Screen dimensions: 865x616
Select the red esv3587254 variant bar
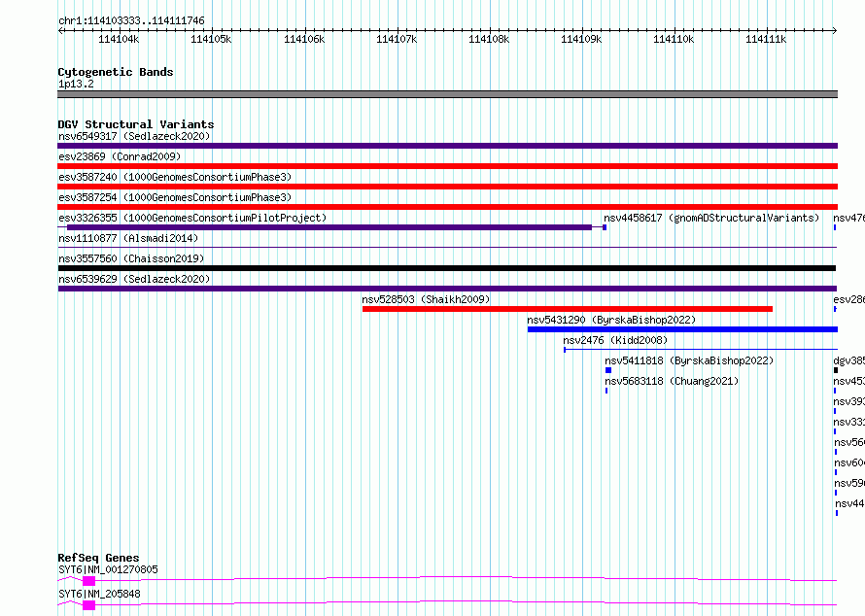point(447,207)
